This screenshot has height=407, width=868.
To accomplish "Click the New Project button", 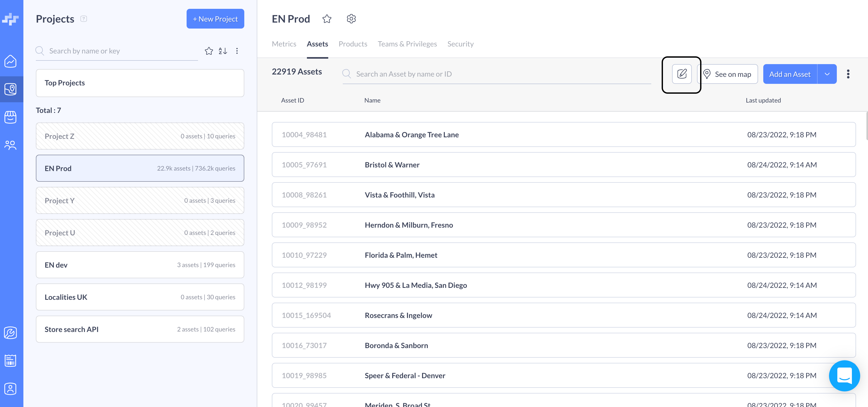I will pyautogui.click(x=215, y=19).
